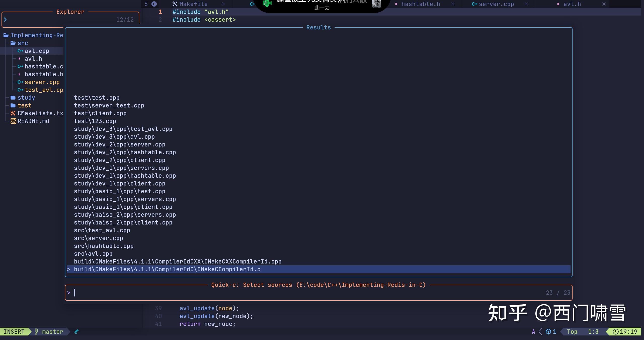Select server.cpp in the Explorer tree
This screenshot has width=644, height=340.
(42, 82)
